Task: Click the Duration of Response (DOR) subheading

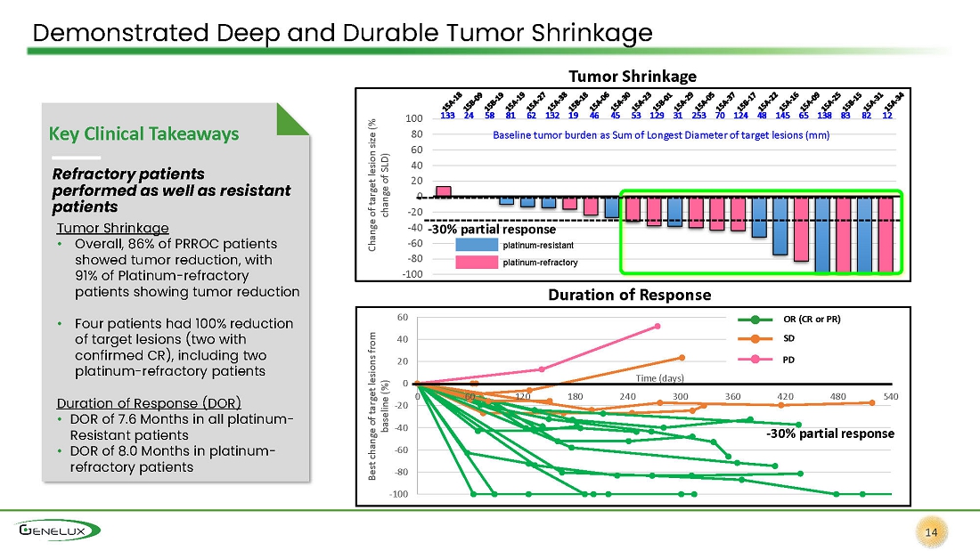Action: [x=149, y=403]
